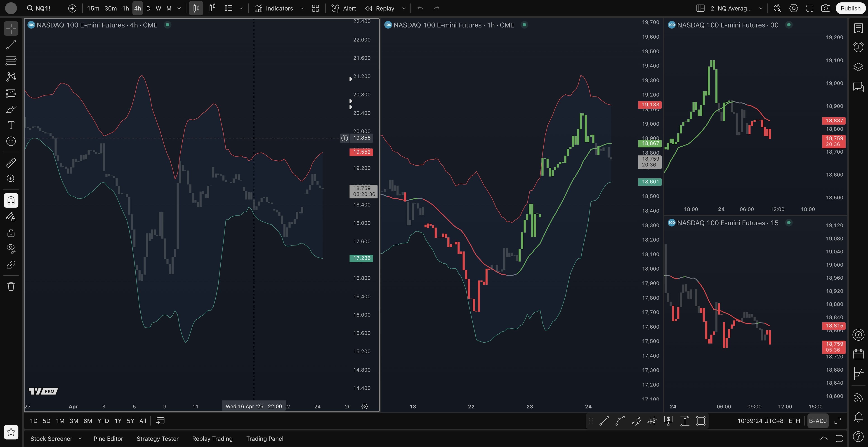Select the trend line drawing tool
The image size is (868, 447).
[x=11, y=45]
